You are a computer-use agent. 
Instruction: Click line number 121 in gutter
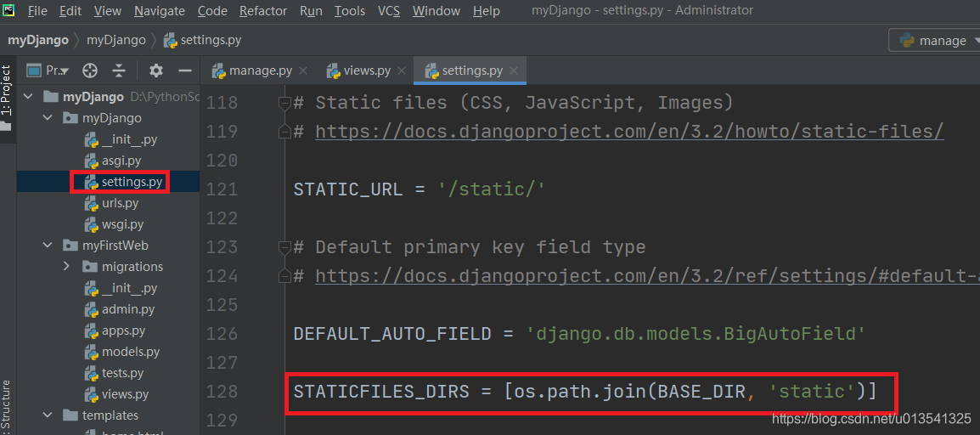point(222,189)
